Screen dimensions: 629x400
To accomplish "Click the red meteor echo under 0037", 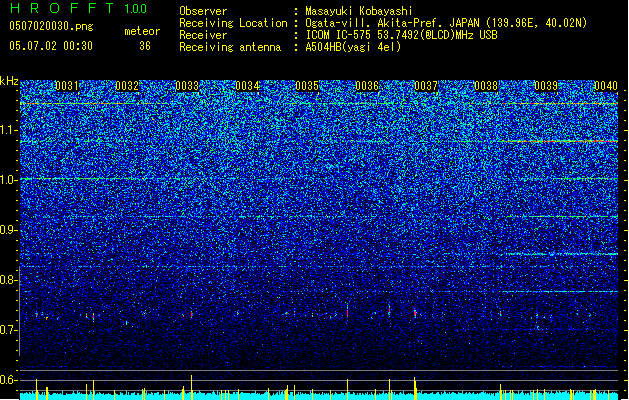I will [415, 313].
